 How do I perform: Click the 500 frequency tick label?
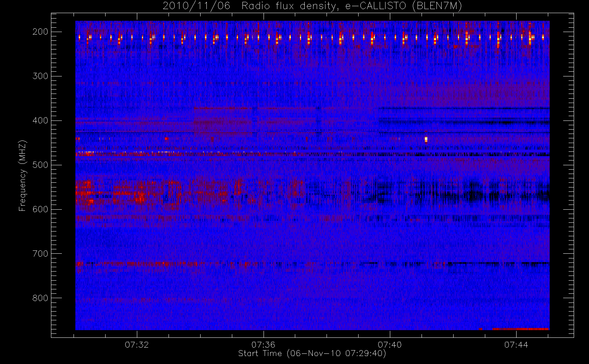(x=40, y=165)
